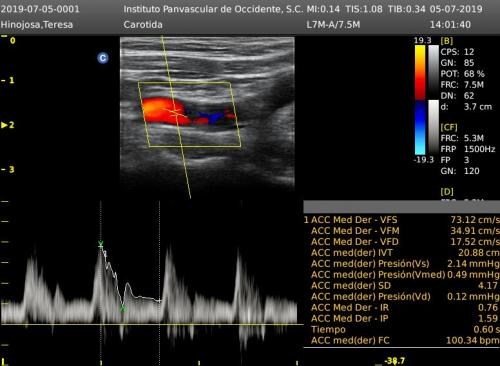Click the Carotida exam preset label
500x366 pixels.
(143, 25)
